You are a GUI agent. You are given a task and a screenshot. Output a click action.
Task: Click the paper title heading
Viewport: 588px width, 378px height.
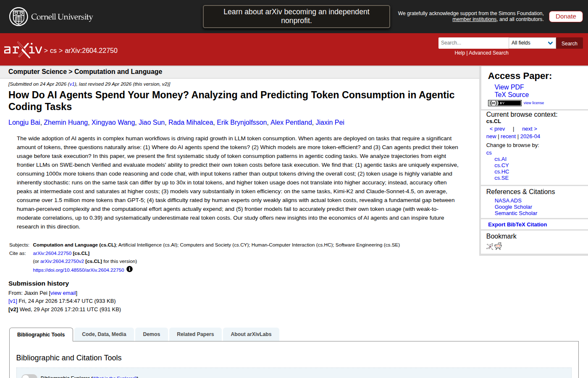[231, 101]
